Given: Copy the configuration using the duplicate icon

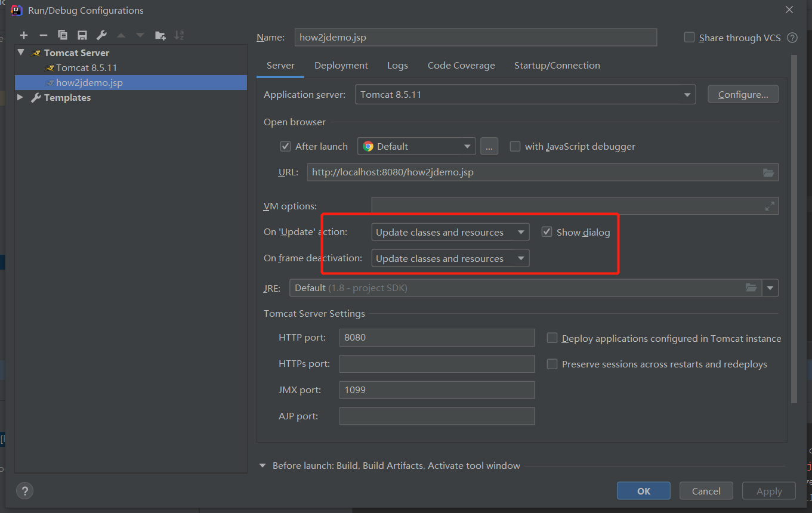Looking at the screenshot, I should (63, 35).
